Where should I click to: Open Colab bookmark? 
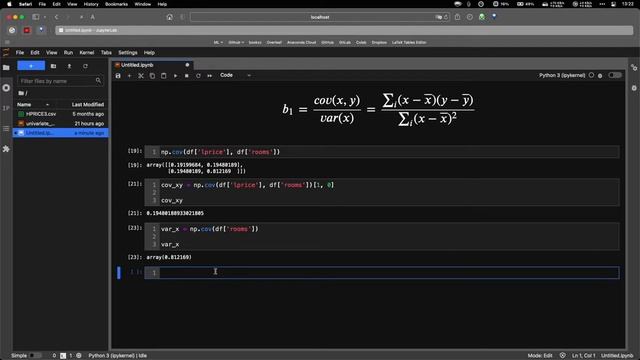[361, 42]
